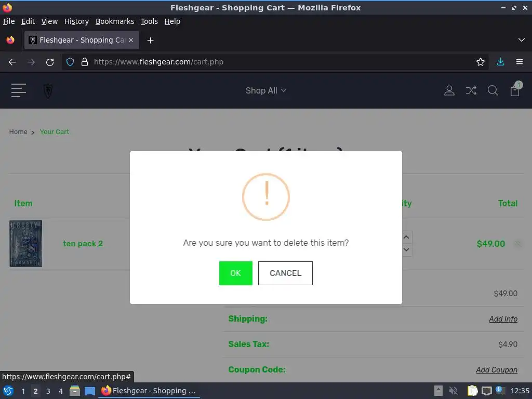Click the $4.90 sales tax value

pos(508,344)
